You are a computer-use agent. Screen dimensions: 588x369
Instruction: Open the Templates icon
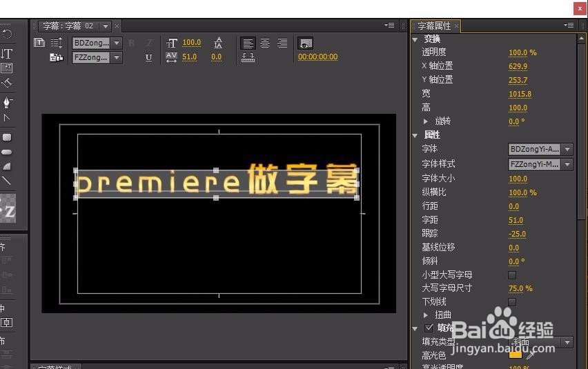[x=57, y=57]
